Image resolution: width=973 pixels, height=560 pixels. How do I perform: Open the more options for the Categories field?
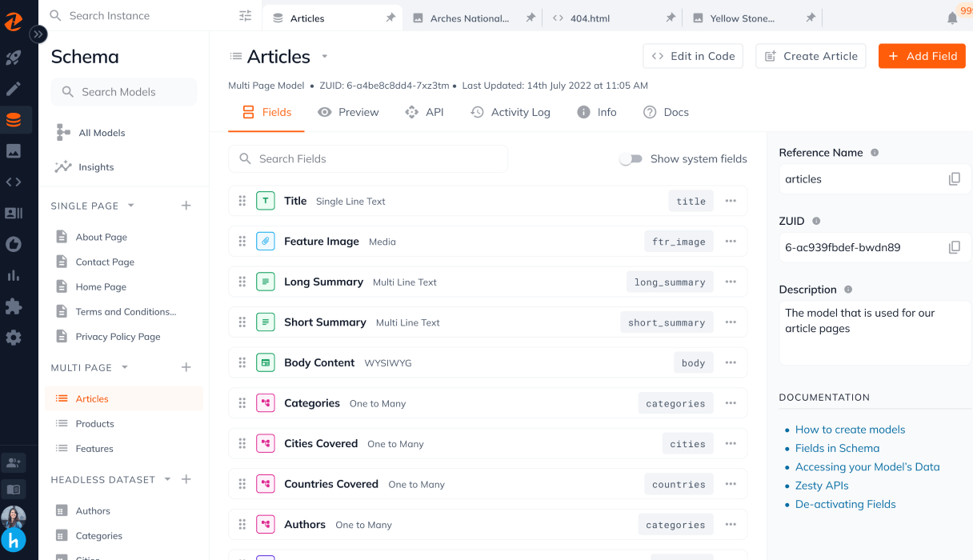(x=731, y=403)
